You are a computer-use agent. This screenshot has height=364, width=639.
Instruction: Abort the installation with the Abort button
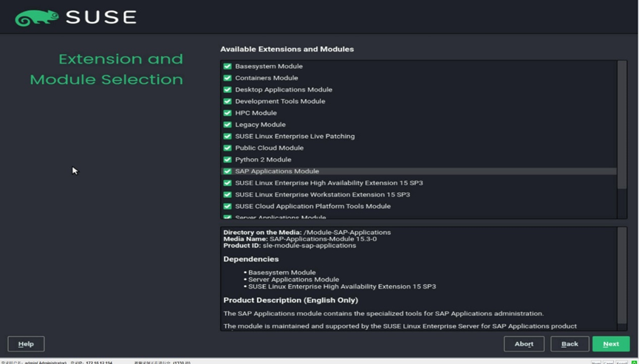pos(524,344)
